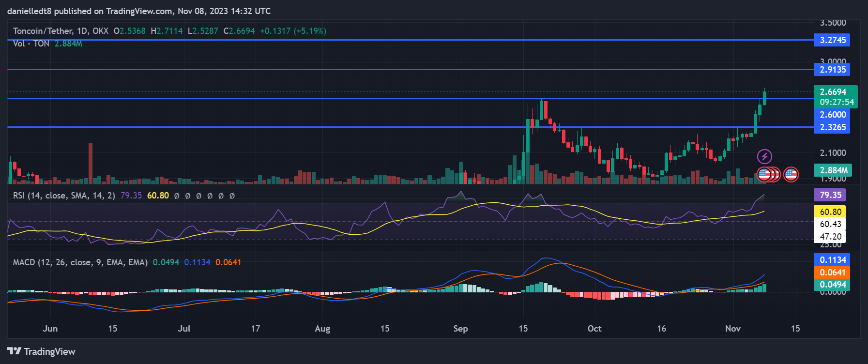The image size is (868, 364).
Task: Click the Vol · TON legend label
Action: [31, 44]
